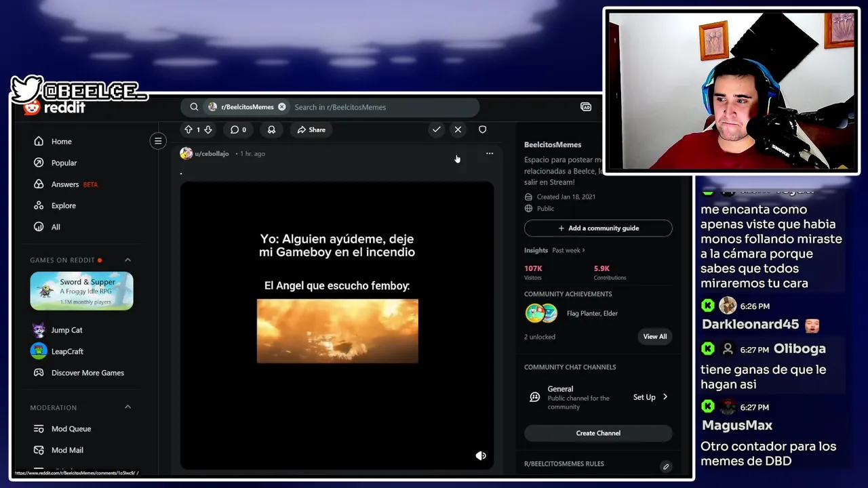The image size is (868, 488).
Task: Click the game controller icon
Action: click(39, 373)
